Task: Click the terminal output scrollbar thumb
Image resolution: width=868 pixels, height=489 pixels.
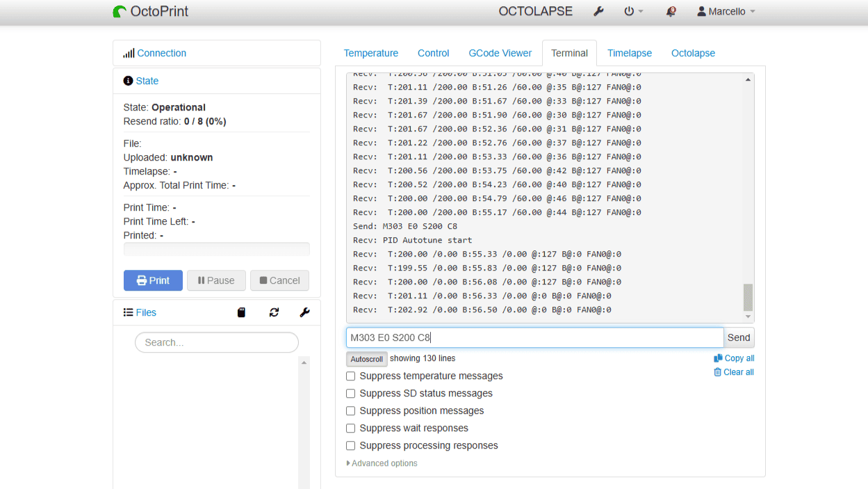Action: pyautogui.click(x=748, y=297)
